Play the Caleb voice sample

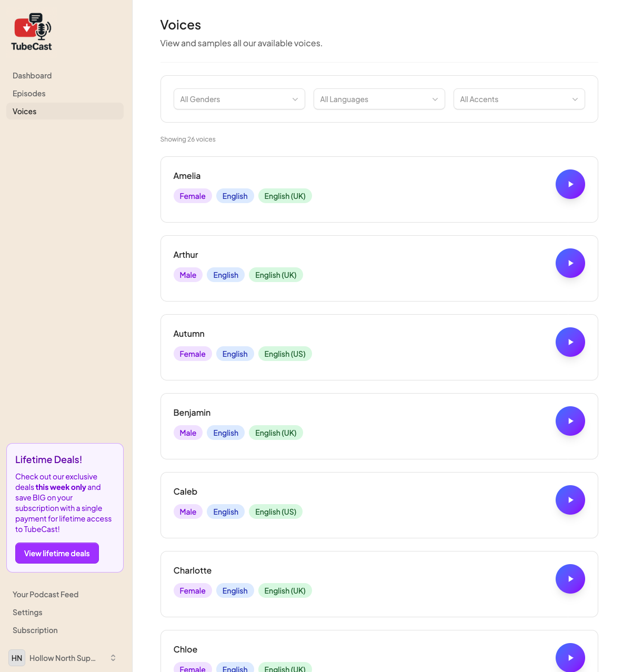point(570,500)
